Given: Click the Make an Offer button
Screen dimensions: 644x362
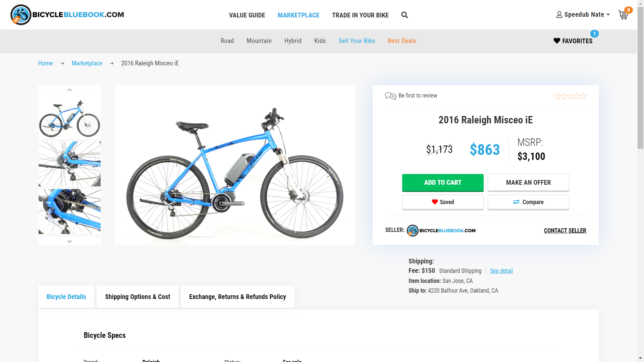Looking at the screenshot, I should click(x=528, y=182).
